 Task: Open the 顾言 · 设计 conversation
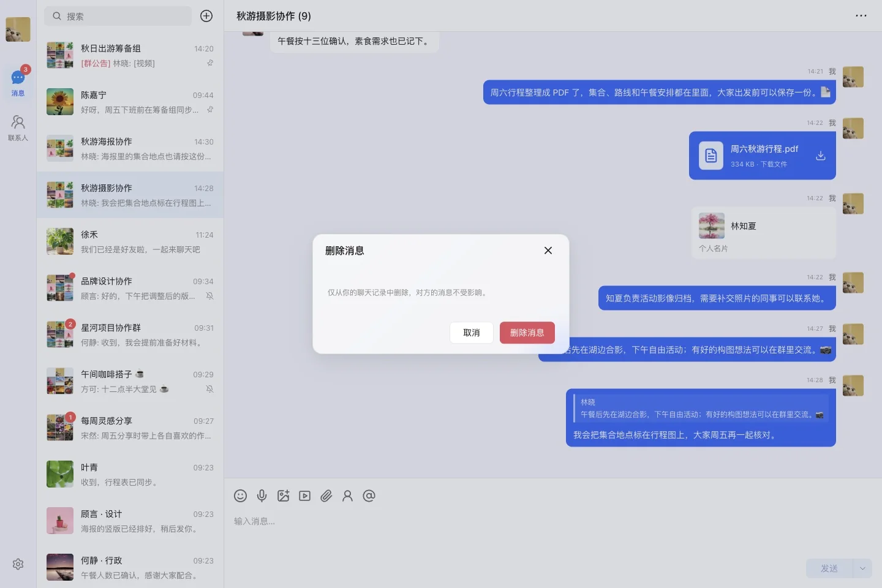click(x=130, y=521)
